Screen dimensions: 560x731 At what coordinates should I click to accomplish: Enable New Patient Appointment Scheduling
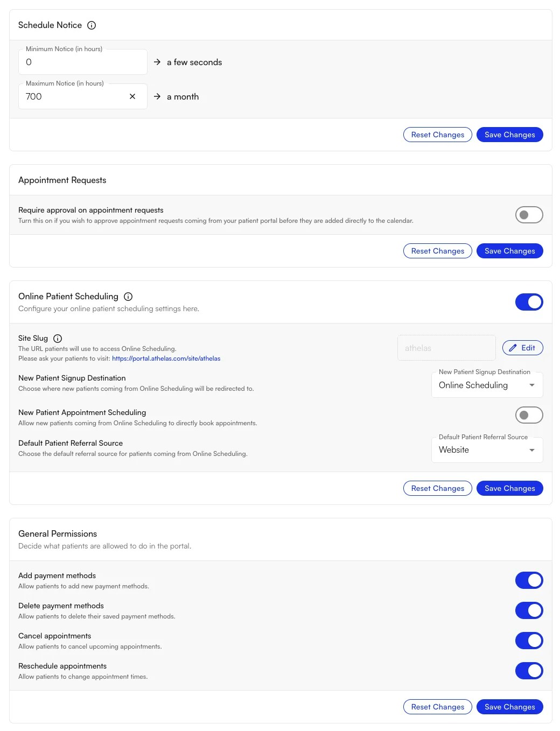529,415
